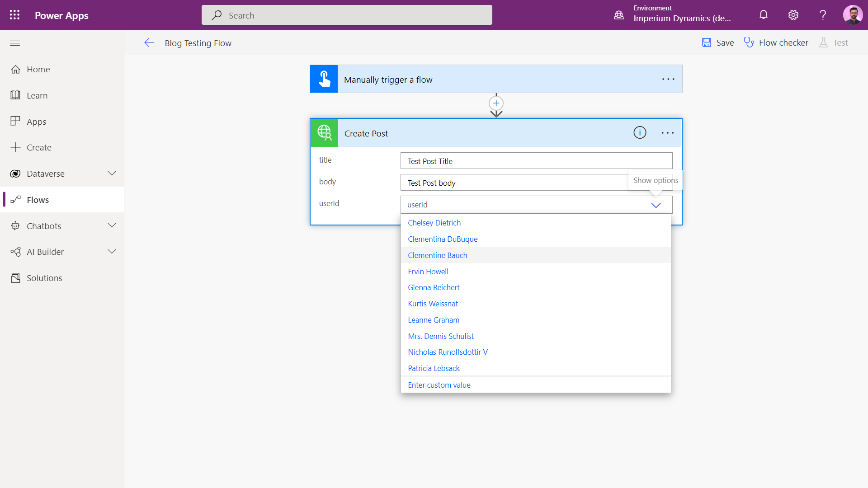Toggle the userId dropdown chevron

(x=656, y=205)
